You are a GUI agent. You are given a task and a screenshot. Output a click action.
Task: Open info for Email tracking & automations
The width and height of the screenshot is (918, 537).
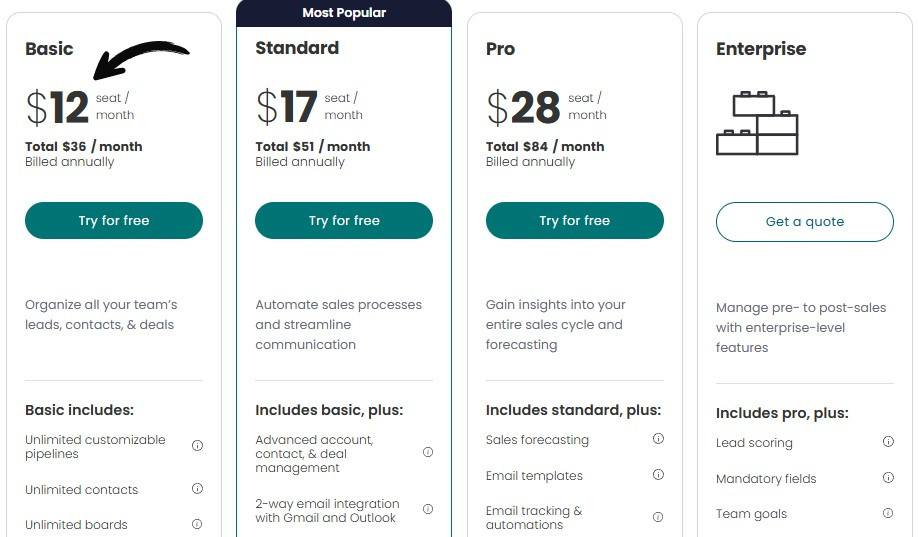click(x=658, y=517)
